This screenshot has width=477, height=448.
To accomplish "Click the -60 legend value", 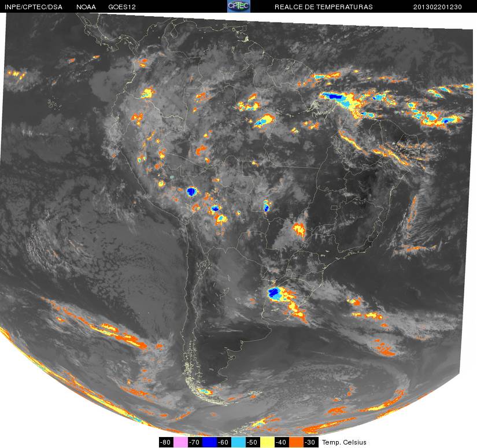I will coord(224,442).
